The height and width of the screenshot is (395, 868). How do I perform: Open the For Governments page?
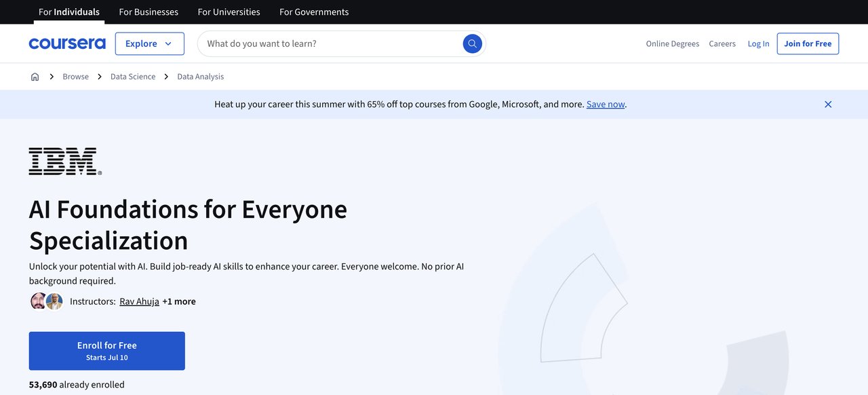[313, 12]
